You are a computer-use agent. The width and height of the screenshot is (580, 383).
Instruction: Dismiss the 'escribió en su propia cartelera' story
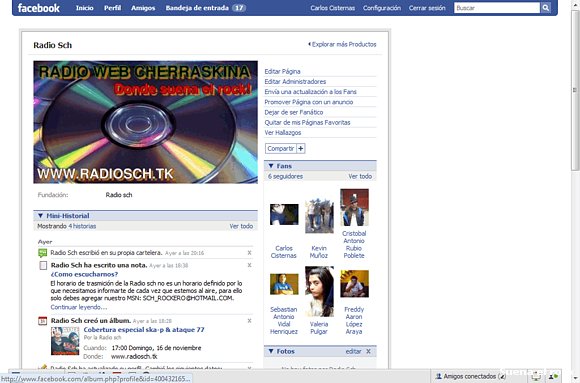pyautogui.click(x=249, y=253)
